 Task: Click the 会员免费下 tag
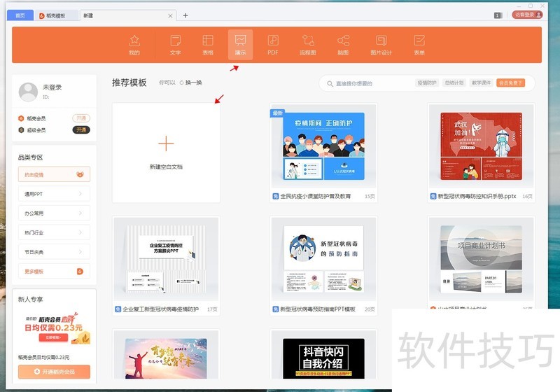(511, 83)
